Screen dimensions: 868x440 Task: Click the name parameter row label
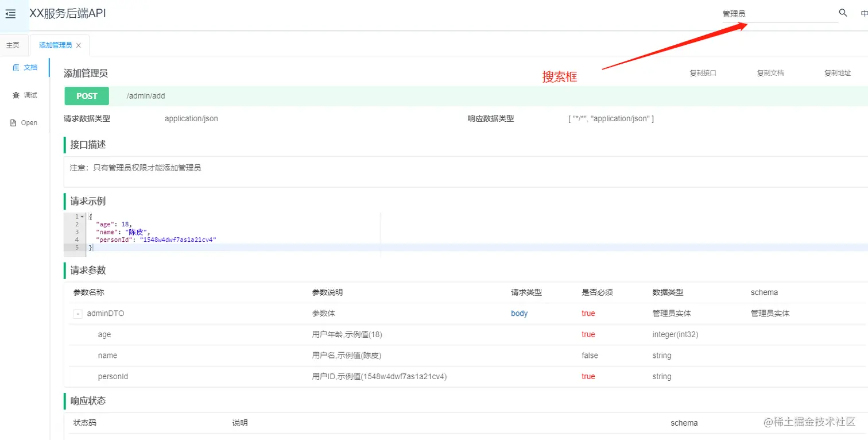(107, 356)
